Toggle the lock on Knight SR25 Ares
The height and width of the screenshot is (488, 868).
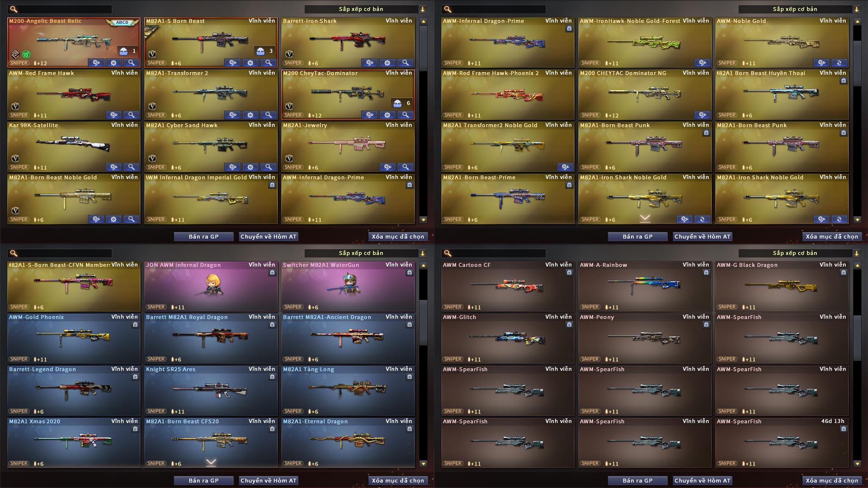272,377
